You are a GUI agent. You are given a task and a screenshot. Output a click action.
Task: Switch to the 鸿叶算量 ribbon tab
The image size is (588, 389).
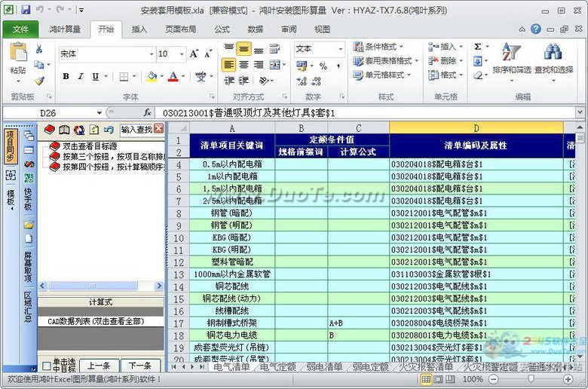click(63, 29)
